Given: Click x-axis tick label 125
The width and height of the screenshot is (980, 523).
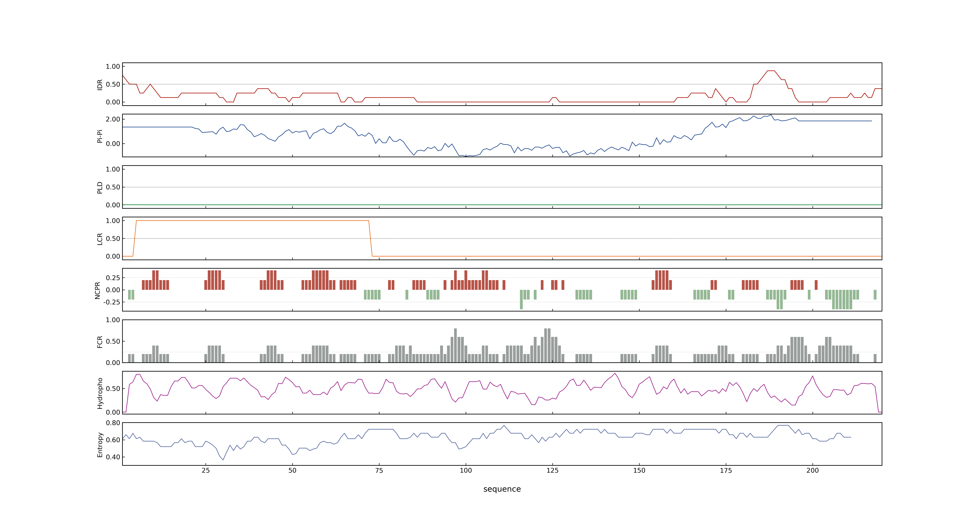Looking at the screenshot, I should tap(552, 470).
